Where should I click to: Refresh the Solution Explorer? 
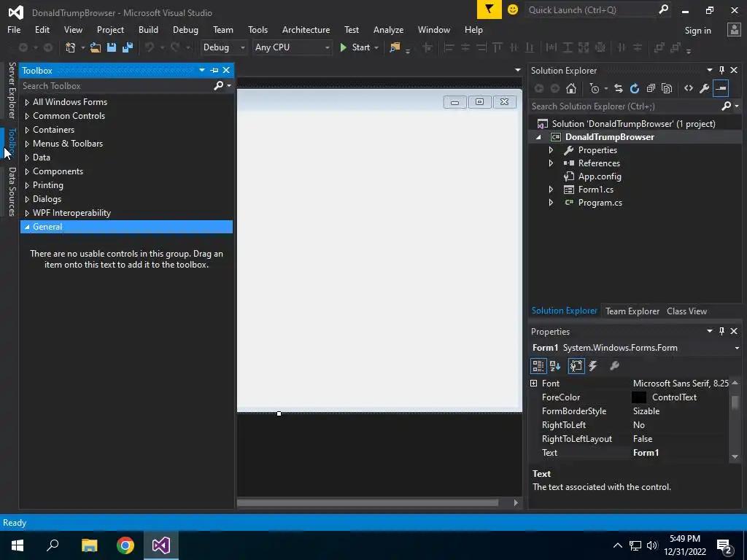coord(635,88)
